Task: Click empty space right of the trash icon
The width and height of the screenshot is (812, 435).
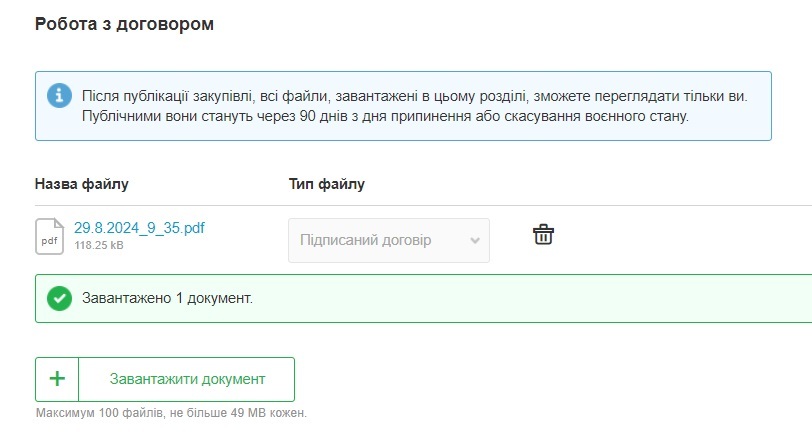Action: [x=680, y=236]
